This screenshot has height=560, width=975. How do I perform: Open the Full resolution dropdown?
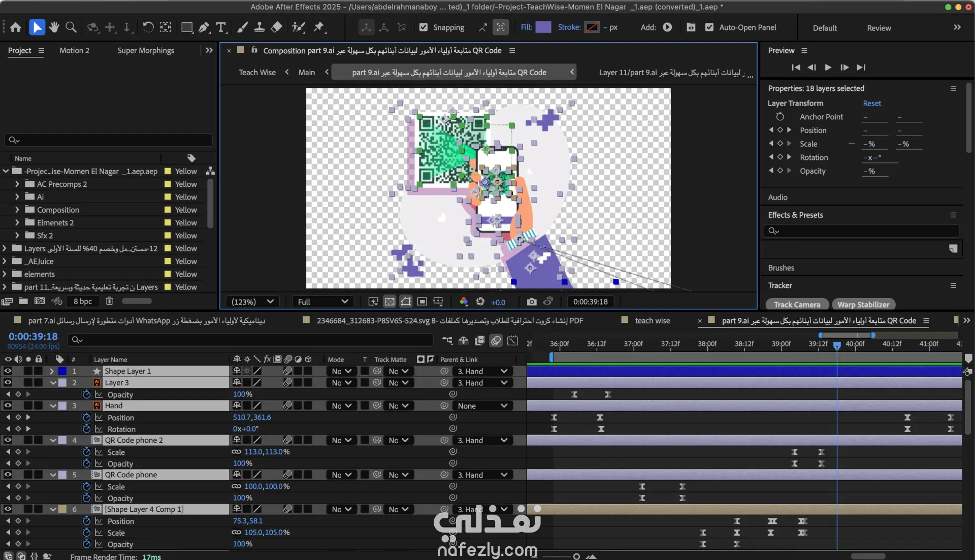point(322,302)
